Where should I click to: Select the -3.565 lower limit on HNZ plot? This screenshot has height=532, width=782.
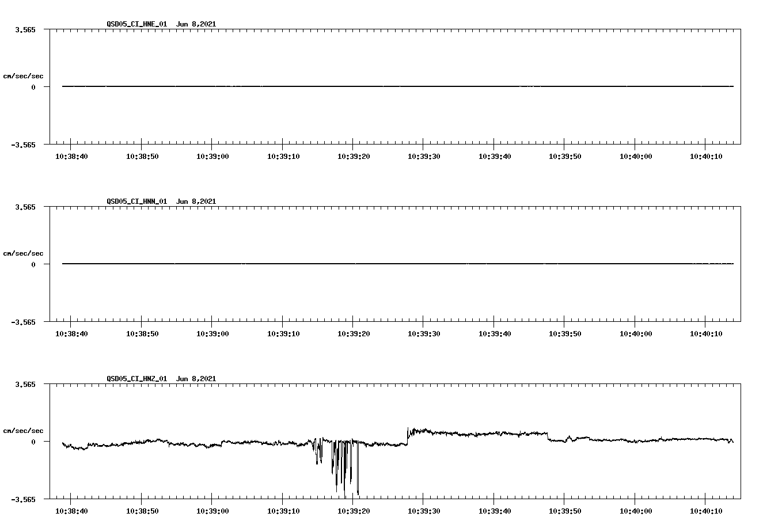pyautogui.click(x=23, y=499)
